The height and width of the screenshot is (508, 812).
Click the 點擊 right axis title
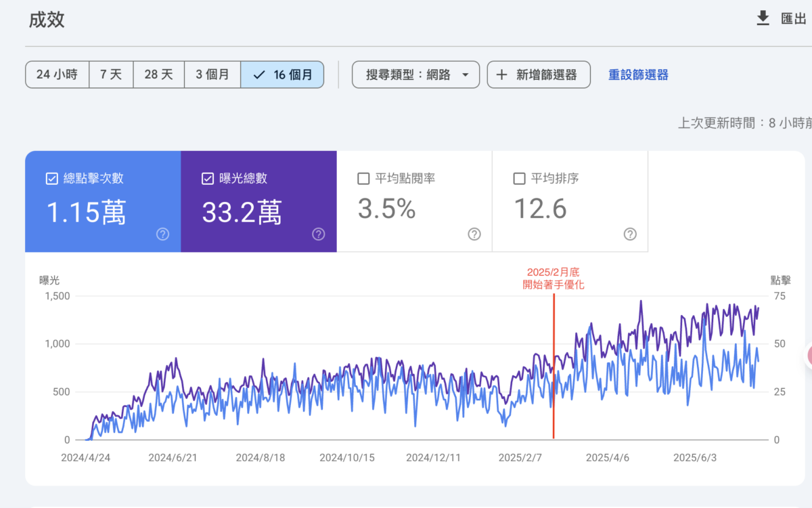pyautogui.click(x=781, y=280)
